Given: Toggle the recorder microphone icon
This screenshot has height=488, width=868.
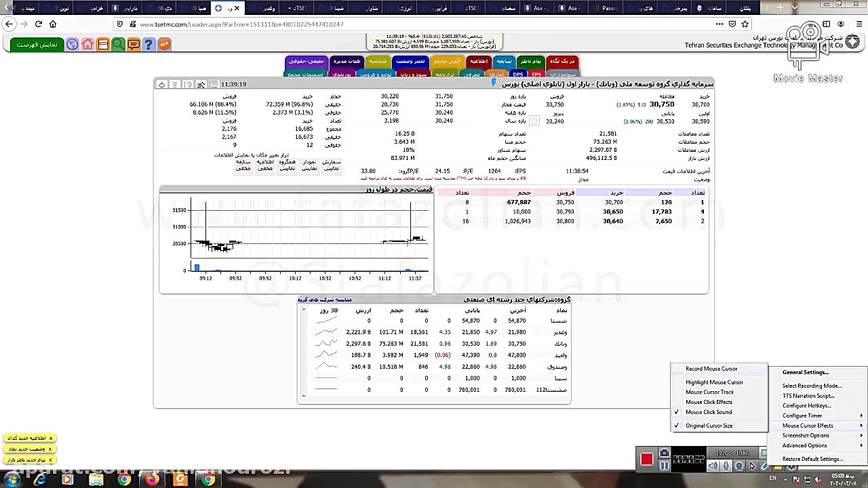Looking at the screenshot, I should pos(726,466).
